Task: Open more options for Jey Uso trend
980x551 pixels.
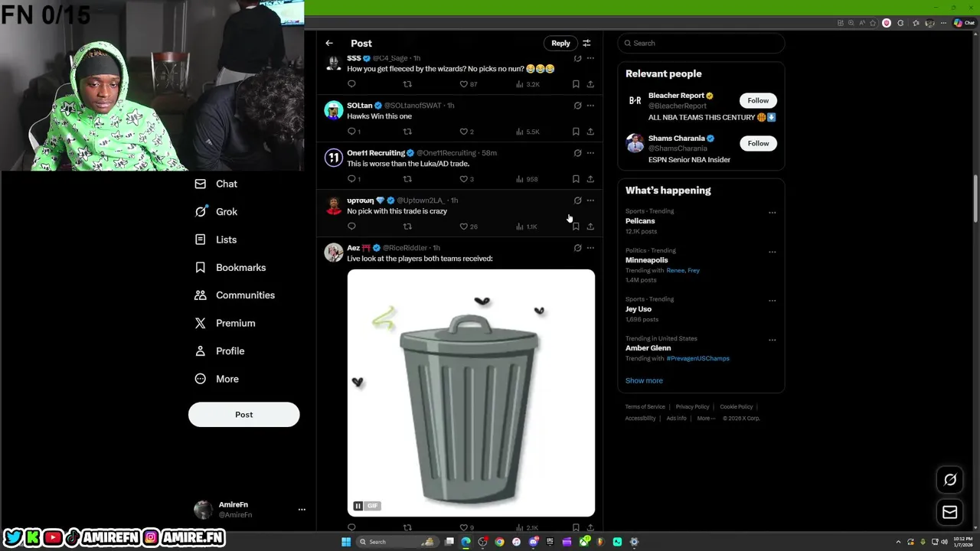Action: tap(772, 301)
